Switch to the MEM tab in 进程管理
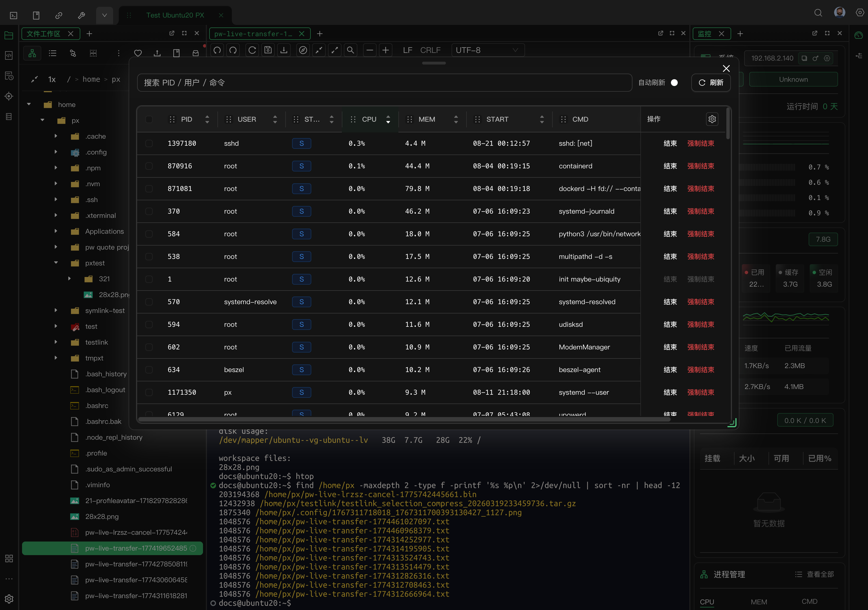Viewport: 868px width, 610px height. point(759,602)
